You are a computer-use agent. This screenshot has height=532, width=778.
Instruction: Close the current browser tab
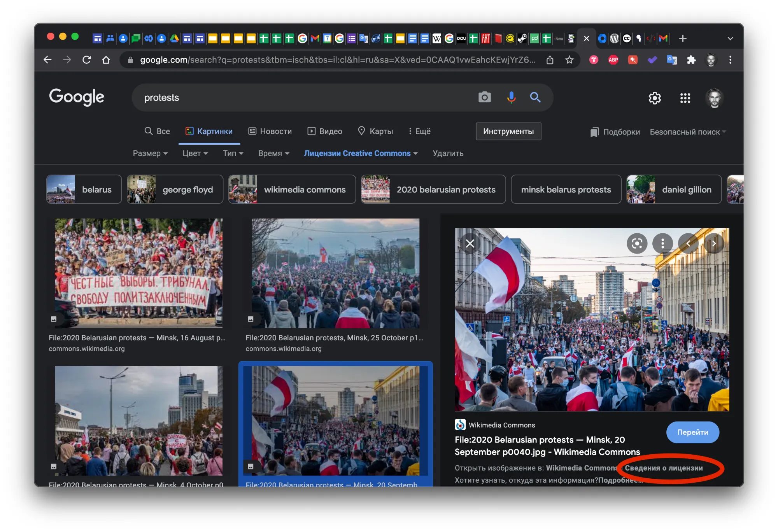[587, 38]
